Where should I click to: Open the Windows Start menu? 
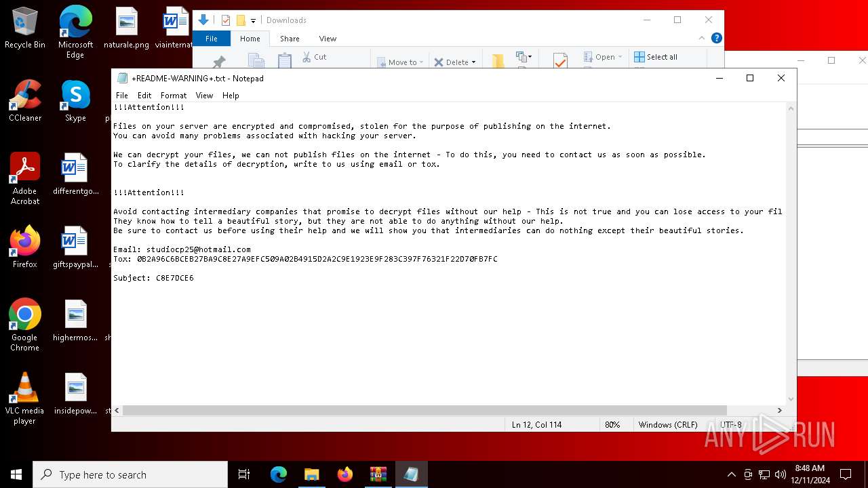coord(16,474)
